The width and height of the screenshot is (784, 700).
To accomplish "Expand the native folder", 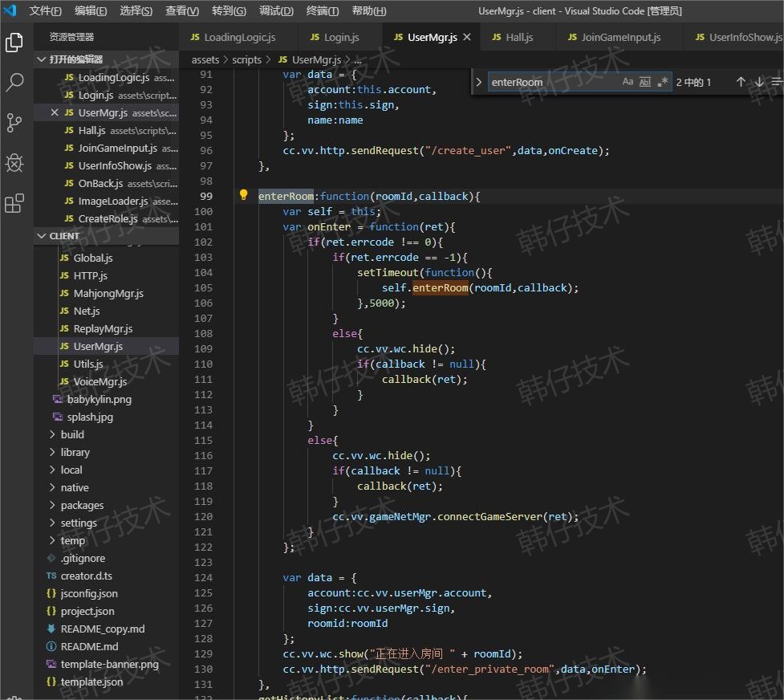I will click(52, 487).
